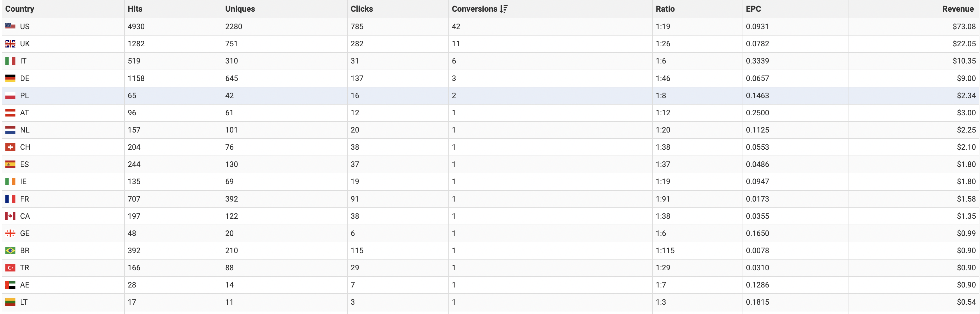Click the DE country code cell
This screenshot has width=980, height=314.
click(x=25, y=78)
